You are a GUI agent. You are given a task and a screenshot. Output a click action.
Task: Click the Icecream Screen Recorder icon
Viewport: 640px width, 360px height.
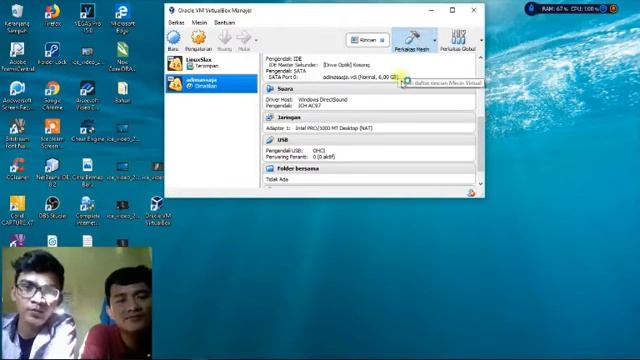(x=52, y=134)
